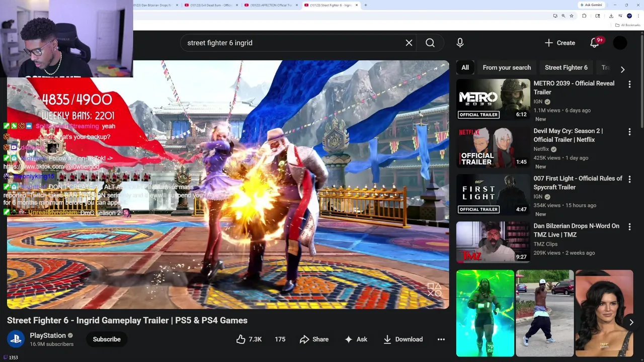Open the Netflix channel under Devil May Cry
The image size is (644, 362).
541,149
